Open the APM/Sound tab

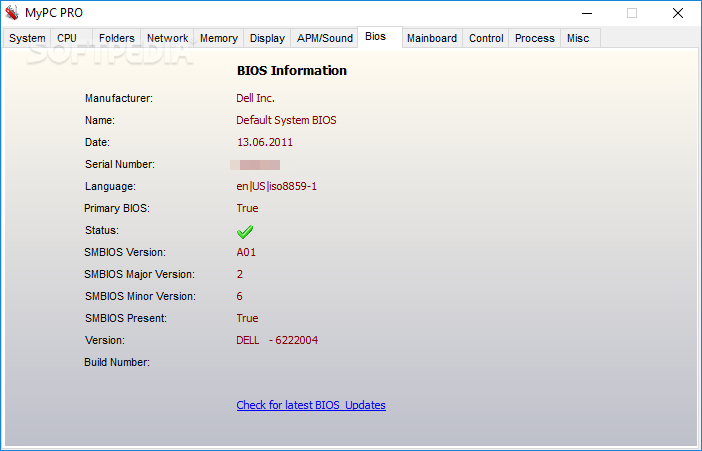325,38
